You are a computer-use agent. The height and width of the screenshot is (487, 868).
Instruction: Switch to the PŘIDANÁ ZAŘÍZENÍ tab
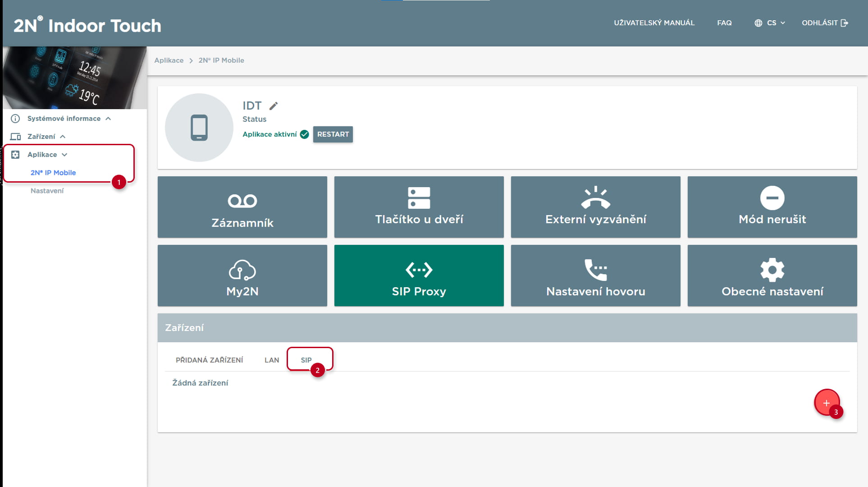pos(209,360)
